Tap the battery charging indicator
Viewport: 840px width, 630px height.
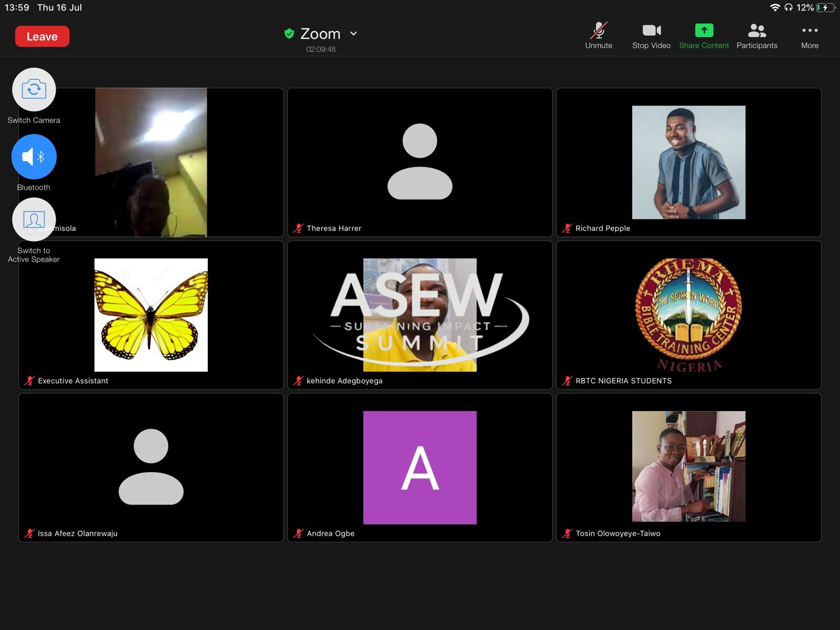pos(825,7)
